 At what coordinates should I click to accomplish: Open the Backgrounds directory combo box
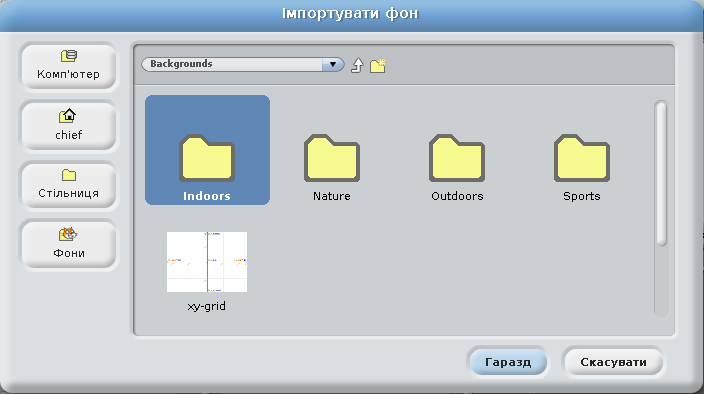243,64
